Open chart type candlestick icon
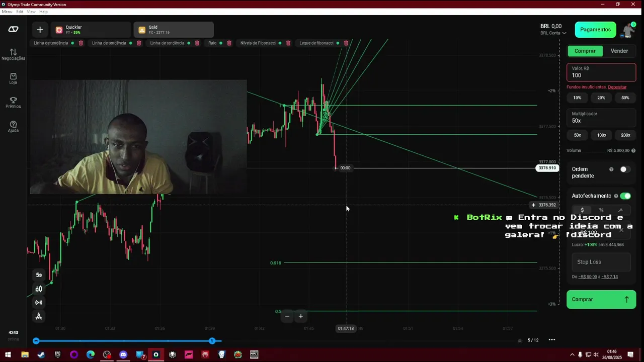This screenshot has width=644, height=362. coord(39,289)
